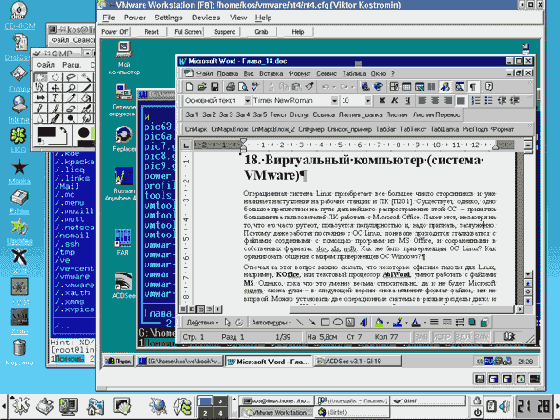Select the GIMP Magnify tool

[x=71, y=88]
